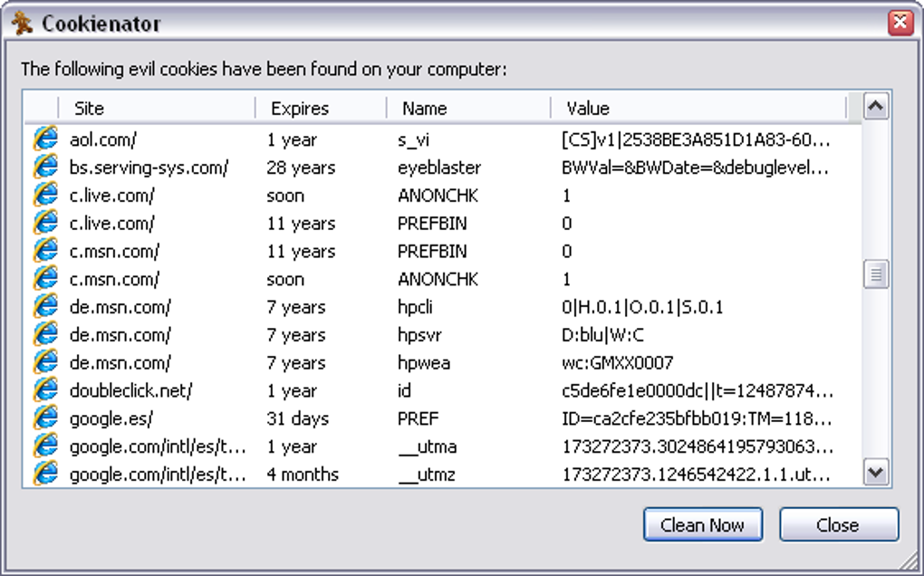Click the Clean Now button
Viewport: 924px width, 576px height.
click(x=703, y=524)
